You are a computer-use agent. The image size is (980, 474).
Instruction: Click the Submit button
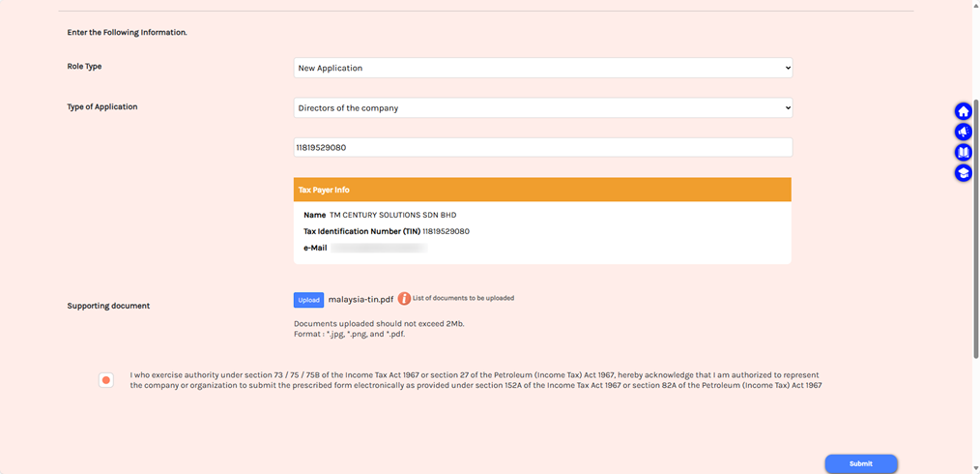point(860,464)
